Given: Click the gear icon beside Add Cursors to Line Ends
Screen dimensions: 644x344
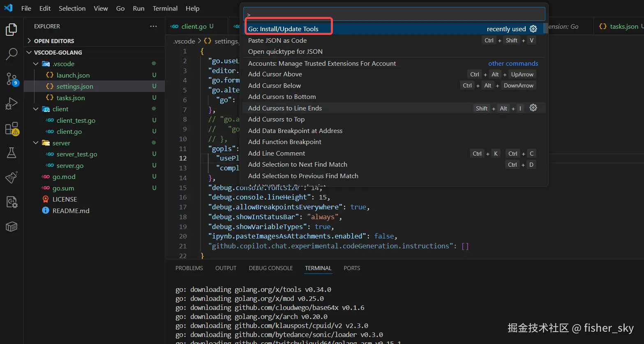Looking at the screenshot, I should point(533,108).
